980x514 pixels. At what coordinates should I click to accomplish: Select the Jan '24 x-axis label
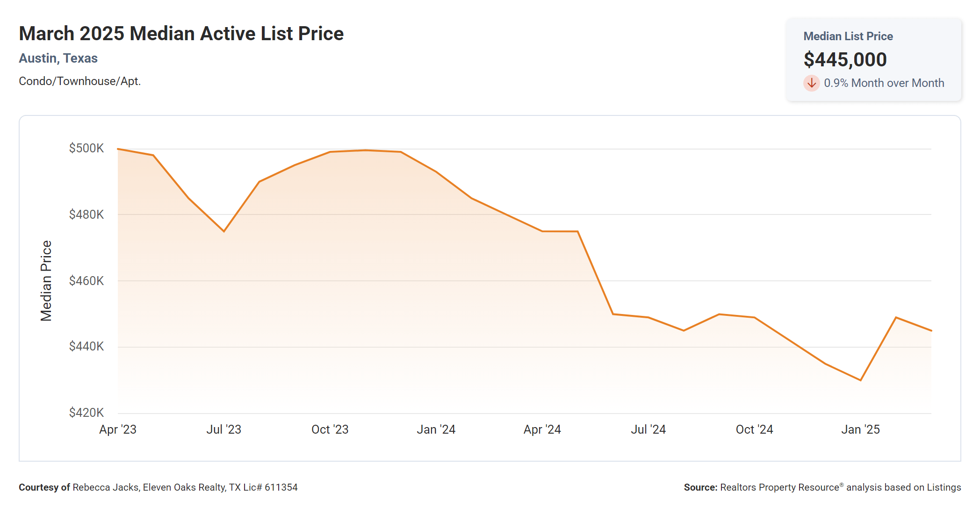pyautogui.click(x=436, y=429)
